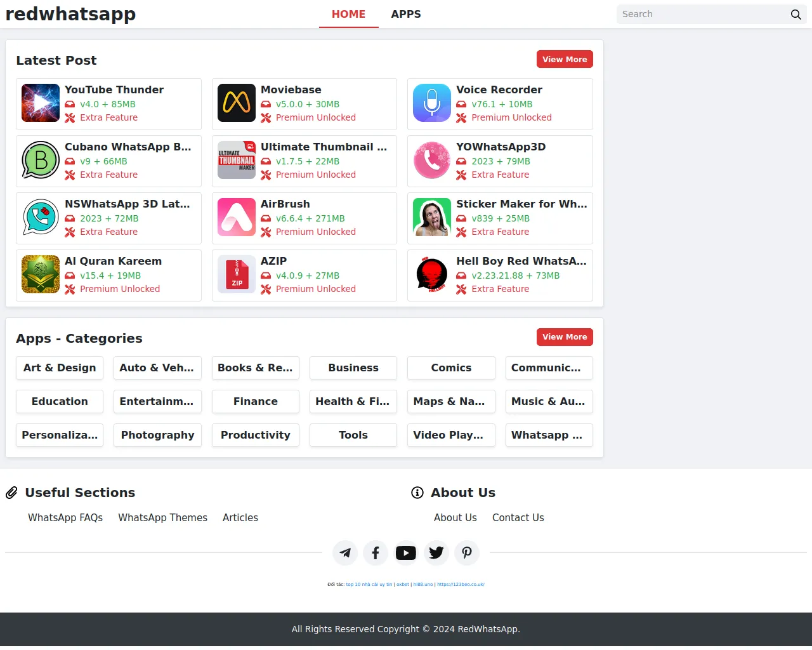Open the Auto & Vehicles category
The width and height of the screenshot is (812, 650).
coord(157,368)
